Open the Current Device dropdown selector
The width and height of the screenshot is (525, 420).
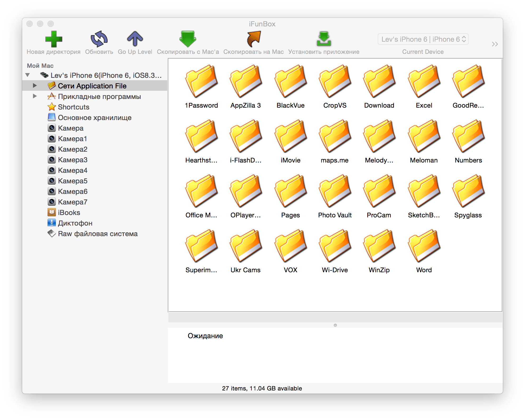(423, 39)
